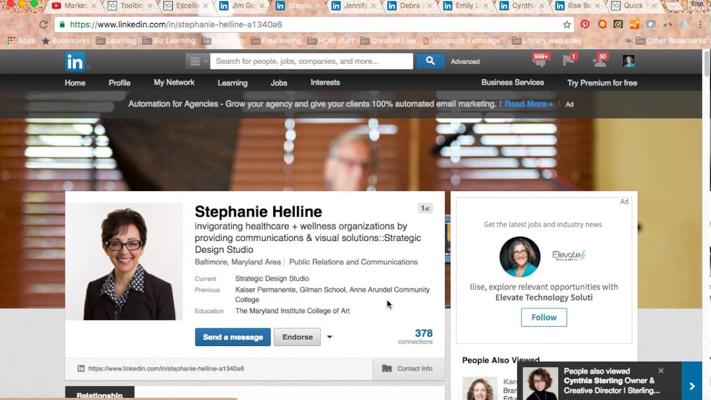Viewport: 711px width, 400px height.
Task: Click in the LinkedIn search field
Action: tap(312, 61)
